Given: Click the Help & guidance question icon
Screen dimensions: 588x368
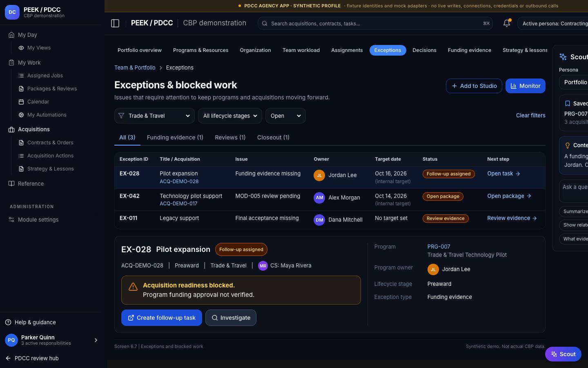Looking at the screenshot, I should point(8,322).
